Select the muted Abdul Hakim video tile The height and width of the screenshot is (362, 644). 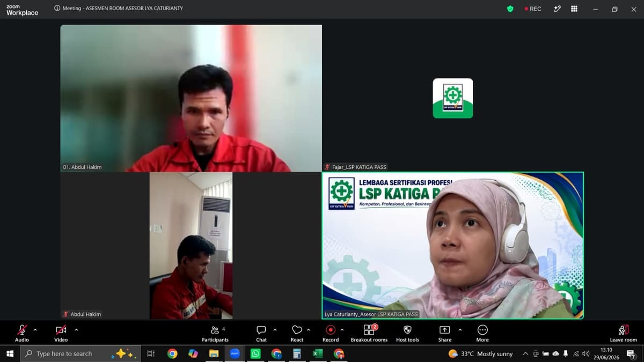click(x=191, y=246)
